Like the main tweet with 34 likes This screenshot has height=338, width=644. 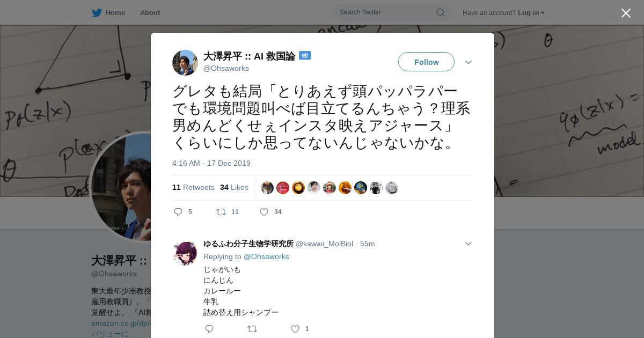click(x=264, y=212)
